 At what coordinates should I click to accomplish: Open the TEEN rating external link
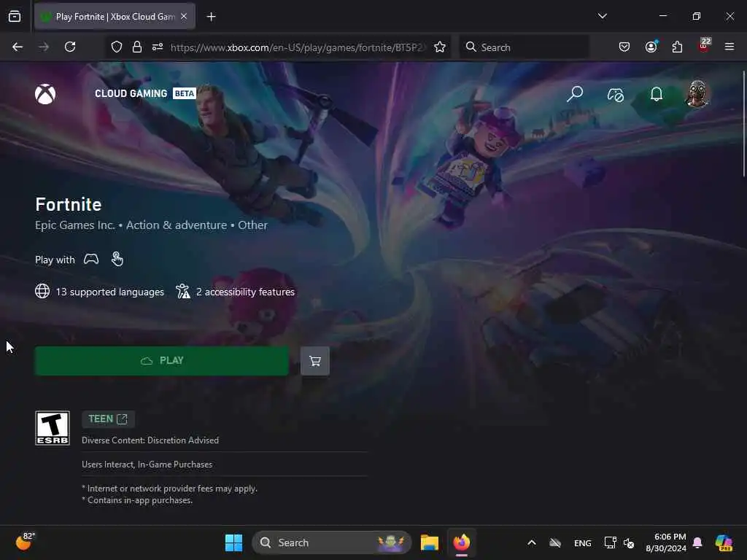coord(108,419)
